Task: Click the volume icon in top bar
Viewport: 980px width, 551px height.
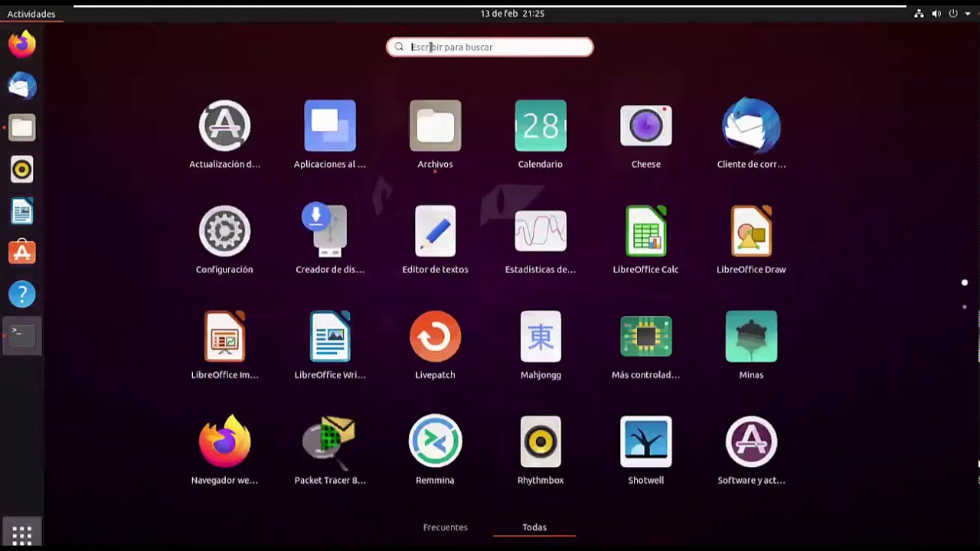Action: coord(936,14)
